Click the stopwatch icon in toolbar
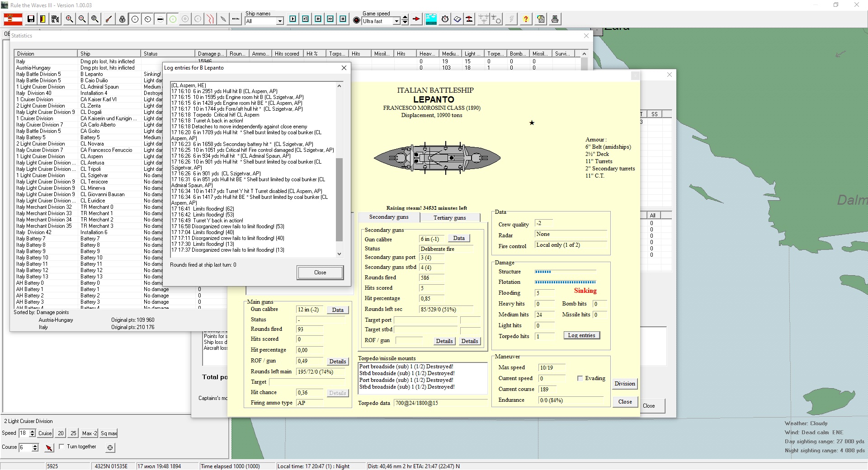This screenshot has height=470, width=868. (445, 19)
